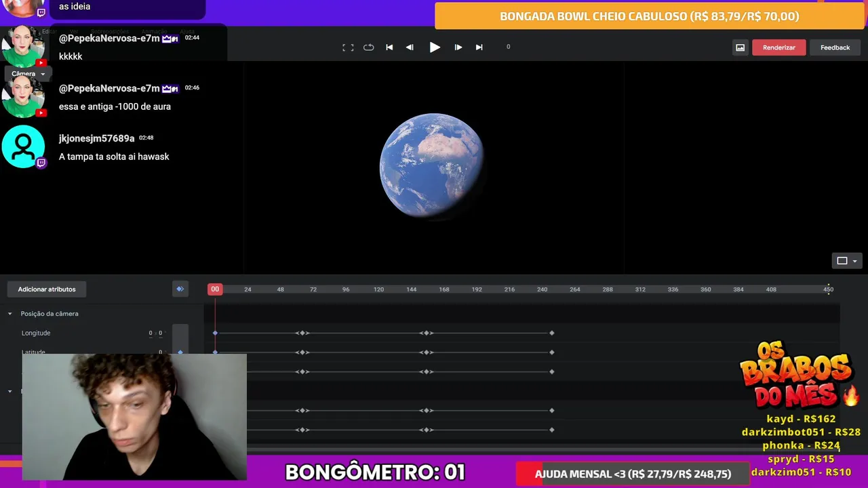This screenshot has height=488, width=868.
Task: Select Latitude keyframe at frame 0
Action: (215, 352)
